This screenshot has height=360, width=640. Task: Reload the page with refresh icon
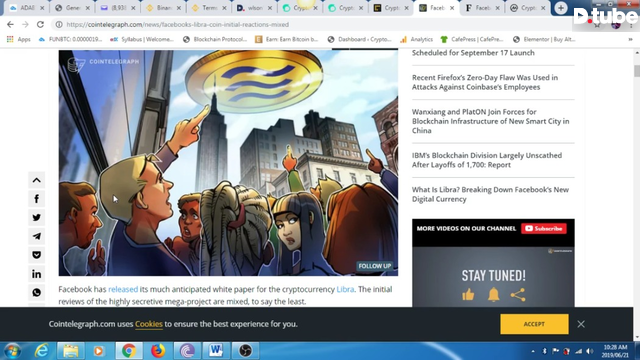(40, 24)
